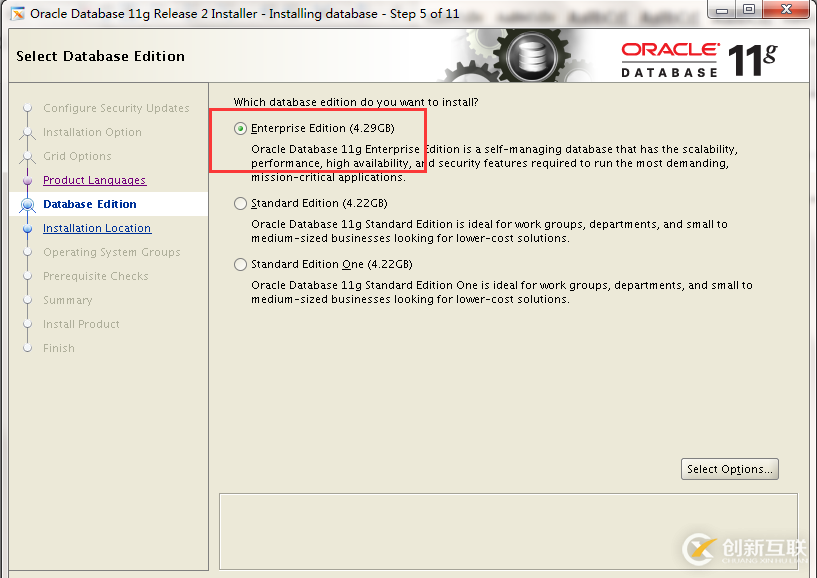This screenshot has height=578, width=817.
Task: Click the Installation Option step label
Action: pyautogui.click(x=92, y=132)
